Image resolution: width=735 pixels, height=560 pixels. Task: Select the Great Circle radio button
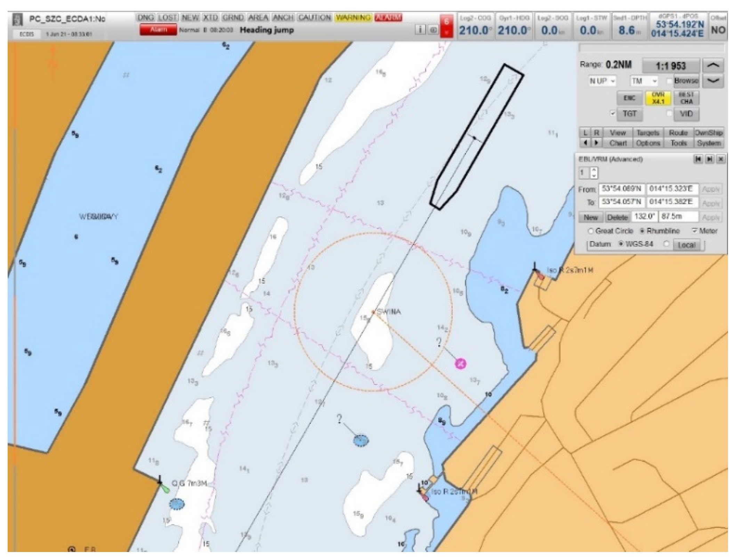(x=590, y=231)
